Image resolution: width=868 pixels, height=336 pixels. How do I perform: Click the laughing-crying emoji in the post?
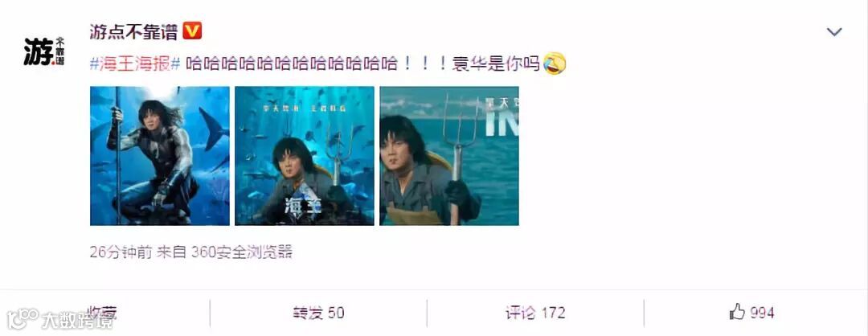click(555, 64)
